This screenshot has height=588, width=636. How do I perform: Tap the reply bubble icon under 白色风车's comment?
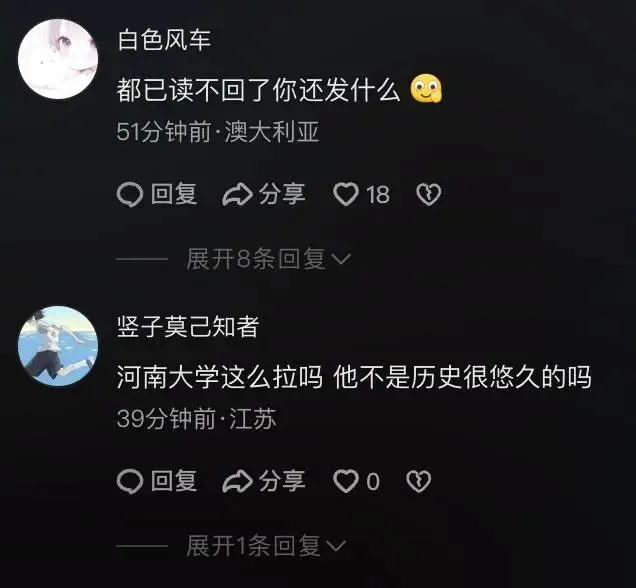130,195
